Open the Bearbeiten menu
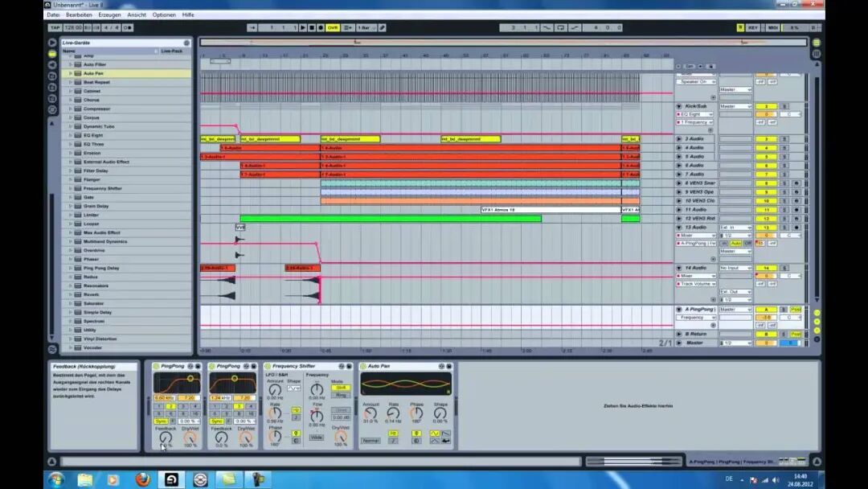The height and width of the screenshot is (489, 868). click(x=79, y=15)
